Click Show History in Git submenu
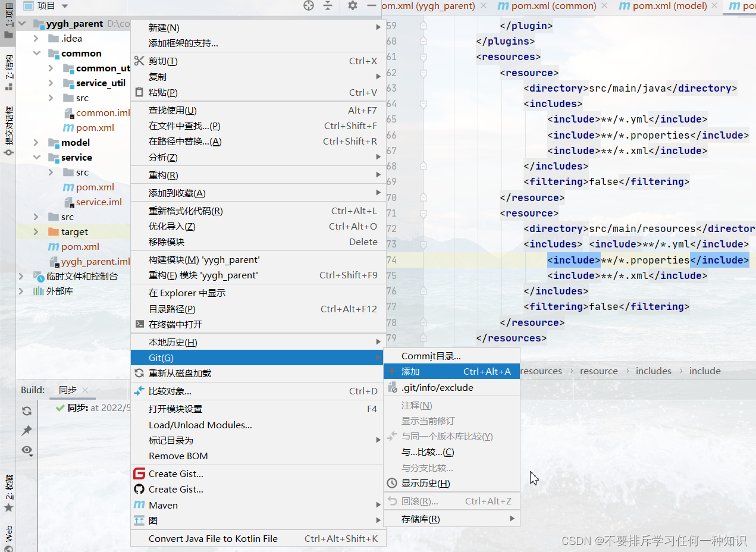Image resolution: width=756 pixels, height=552 pixels. click(452, 484)
